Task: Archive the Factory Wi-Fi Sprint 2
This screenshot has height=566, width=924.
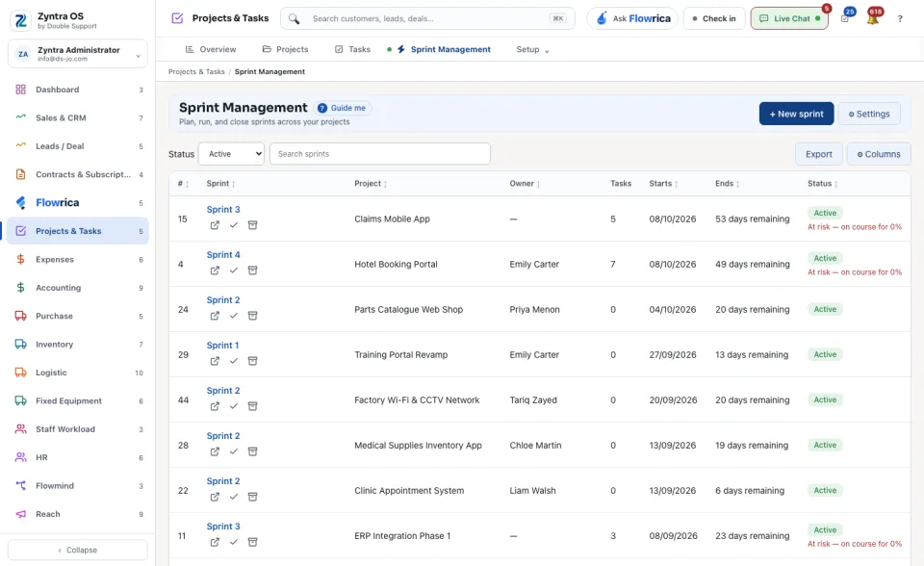Action: [x=253, y=406]
